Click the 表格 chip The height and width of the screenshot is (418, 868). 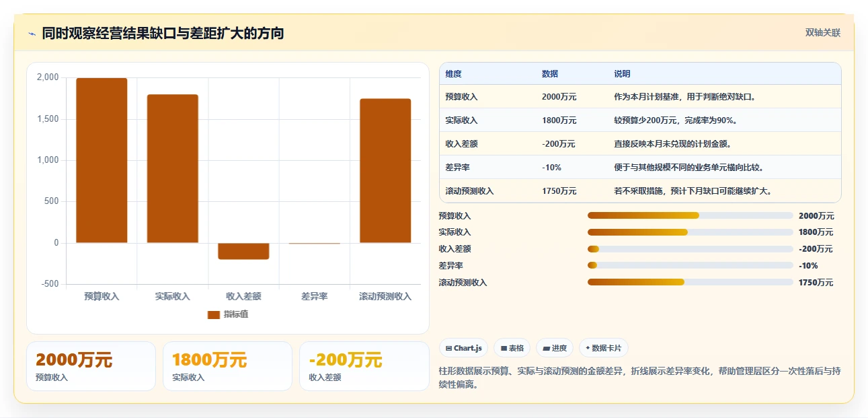tap(512, 348)
